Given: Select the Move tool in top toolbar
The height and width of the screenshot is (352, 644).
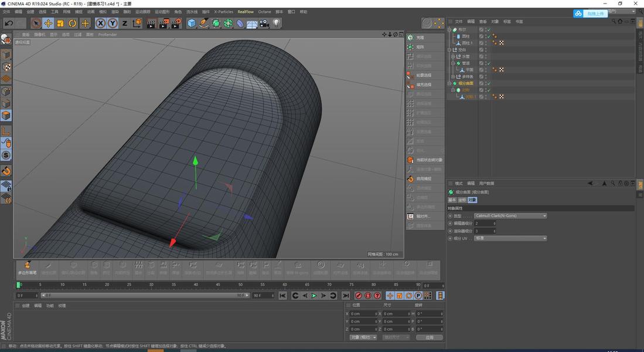Looking at the screenshot, I should pos(48,23).
